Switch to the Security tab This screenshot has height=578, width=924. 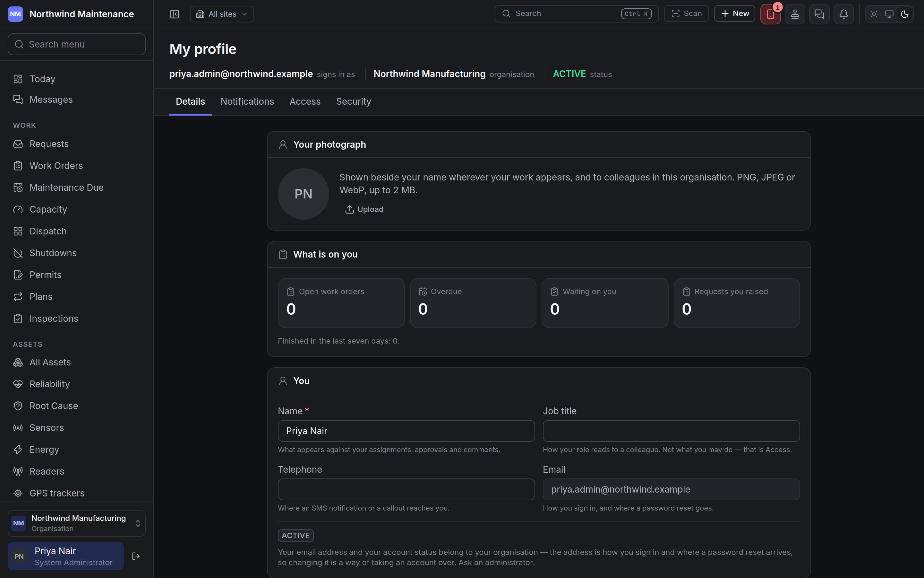[354, 101]
